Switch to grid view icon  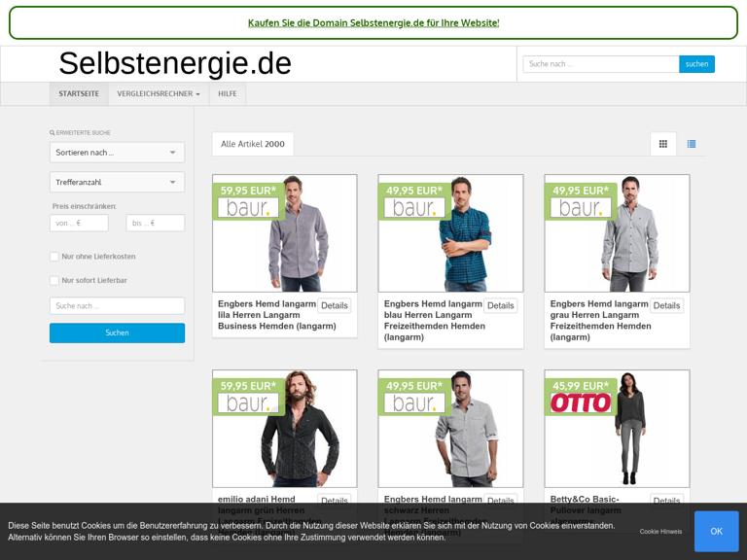(x=662, y=144)
